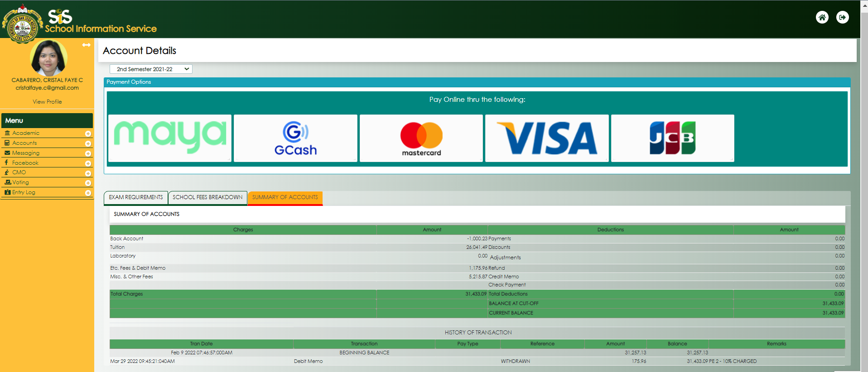Image resolution: width=868 pixels, height=372 pixels.
Task: Click the Home icon in header
Action: 822,17
